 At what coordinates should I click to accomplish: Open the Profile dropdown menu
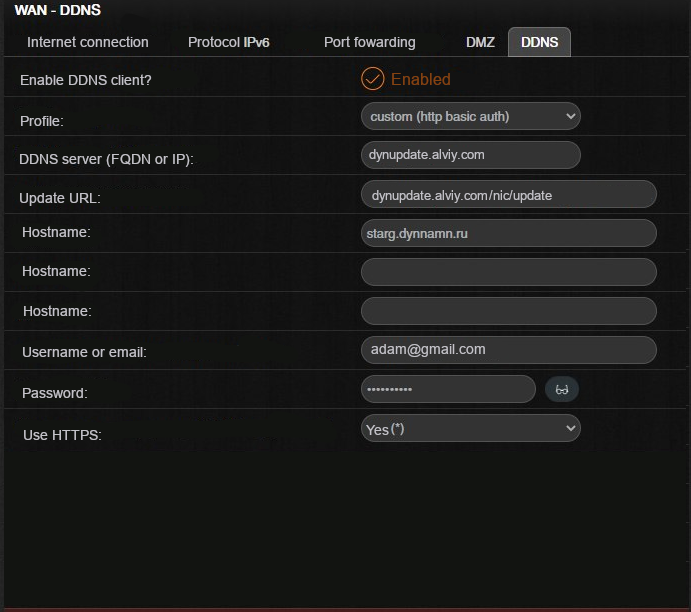click(471, 116)
